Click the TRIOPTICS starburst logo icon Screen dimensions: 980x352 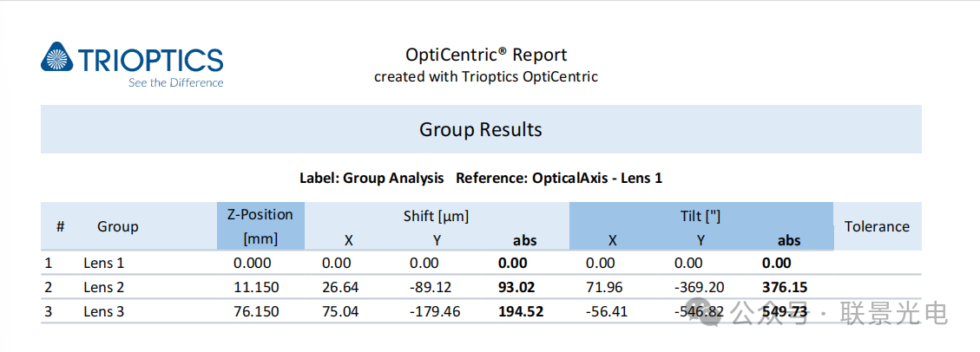click(x=56, y=58)
